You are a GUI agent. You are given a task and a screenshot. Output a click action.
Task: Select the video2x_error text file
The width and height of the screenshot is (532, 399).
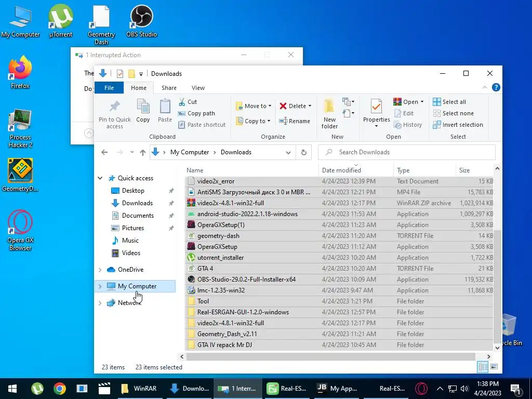[x=340, y=181]
